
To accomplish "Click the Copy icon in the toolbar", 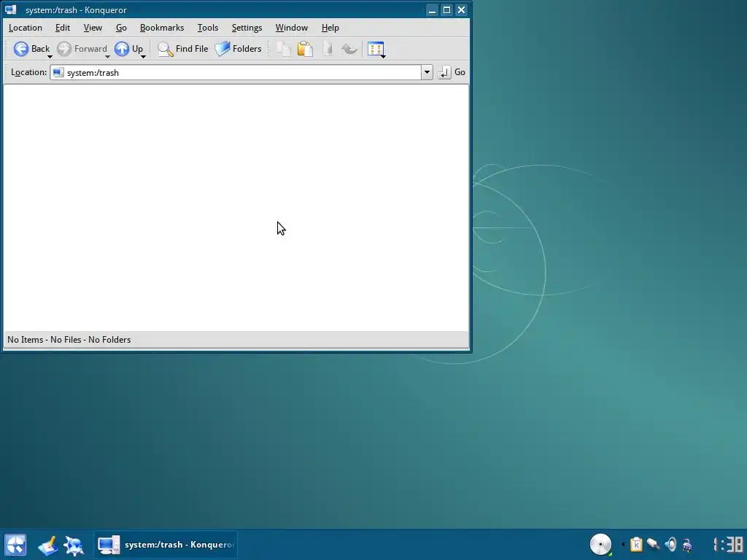I will point(284,49).
